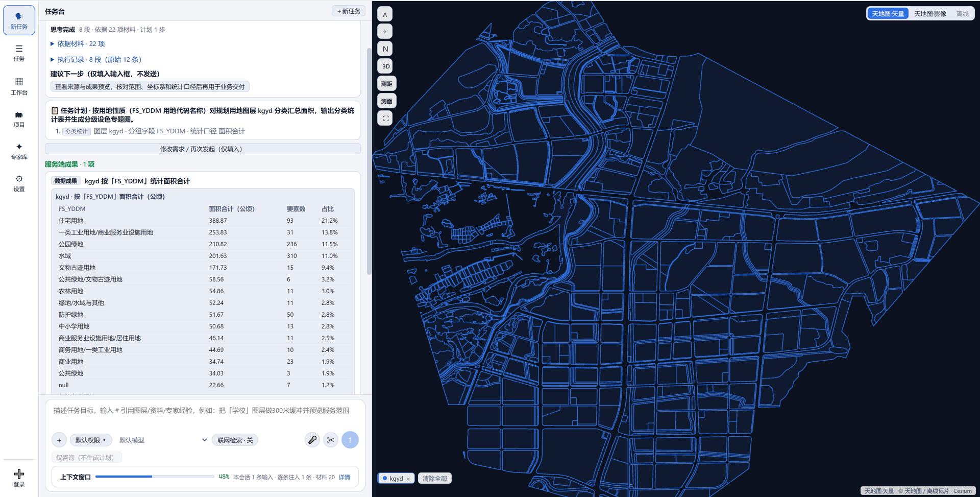Click the scissors screenshot icon
Image resolution: width=980 pixels, height=497 pixels.
[331, 440]
